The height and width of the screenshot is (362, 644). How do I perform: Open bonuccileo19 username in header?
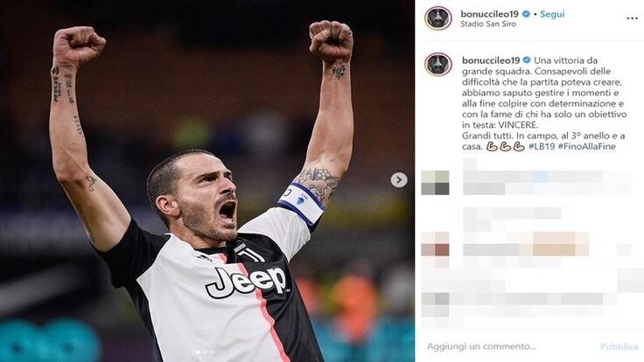pos(490,14)
